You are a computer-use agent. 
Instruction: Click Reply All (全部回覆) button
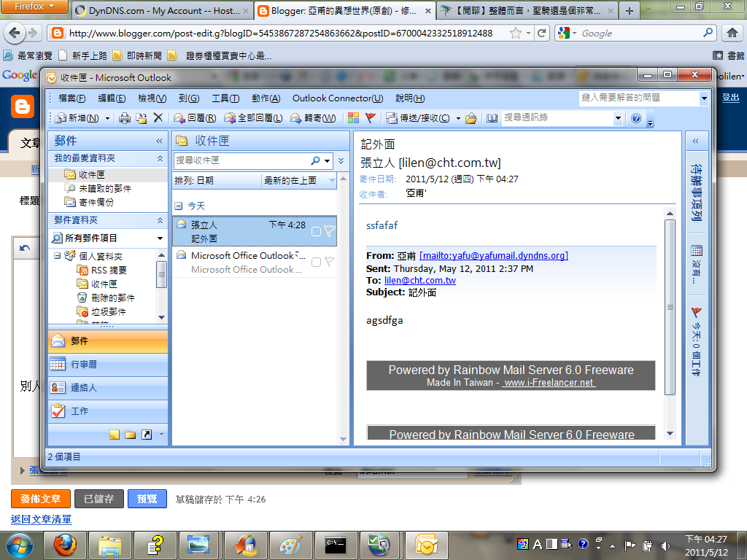click(253, 118)
